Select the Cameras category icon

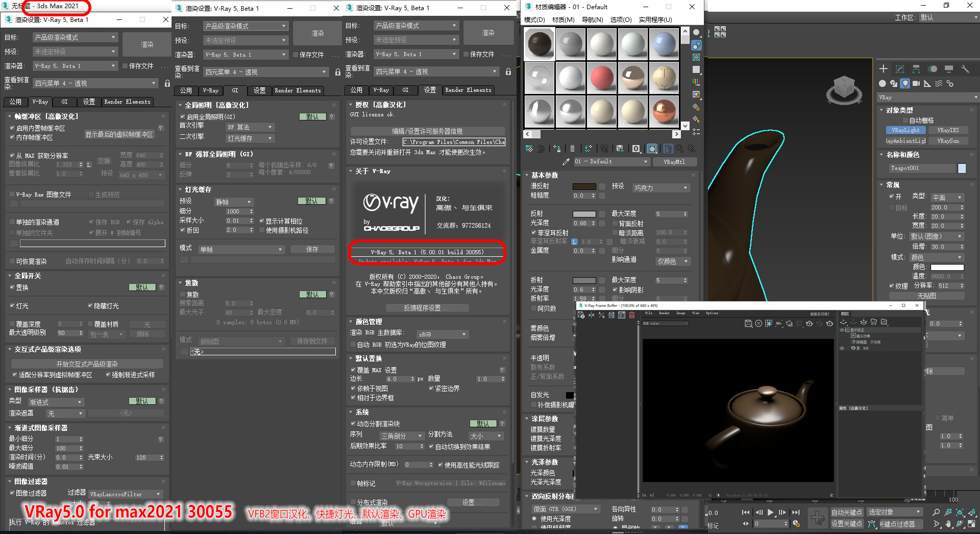pyautogui.click(x=916, y=83)
